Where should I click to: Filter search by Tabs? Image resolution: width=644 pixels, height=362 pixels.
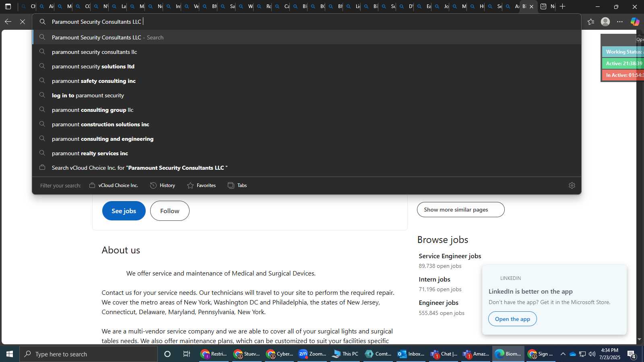(237, 185)
